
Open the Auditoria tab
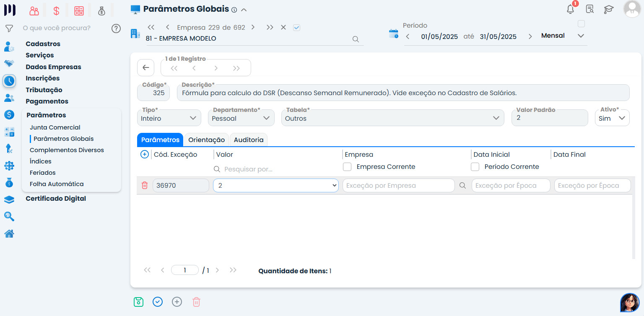click(x=249, y=140)
